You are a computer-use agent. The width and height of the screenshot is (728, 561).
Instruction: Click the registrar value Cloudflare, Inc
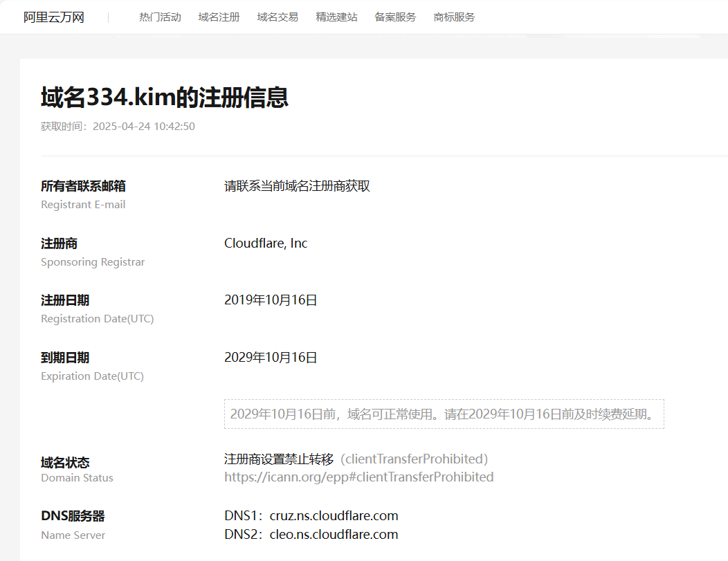266,243
